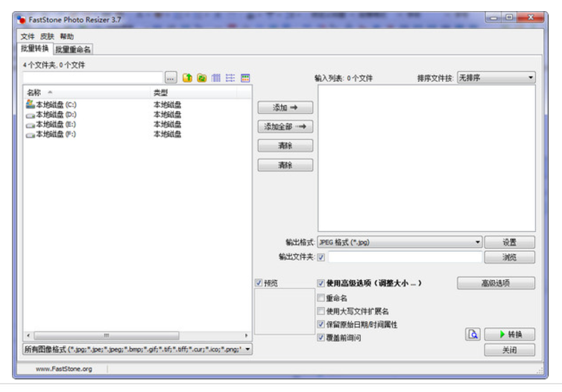Click the 添加全部 button
This screenshot has height=392, width=562.
coord(285,127)
